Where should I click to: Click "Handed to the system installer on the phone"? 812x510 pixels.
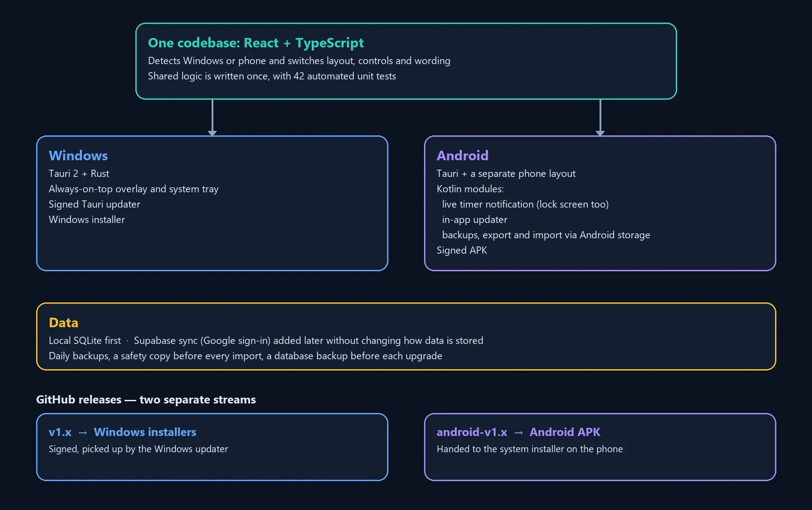coord(530,449)
